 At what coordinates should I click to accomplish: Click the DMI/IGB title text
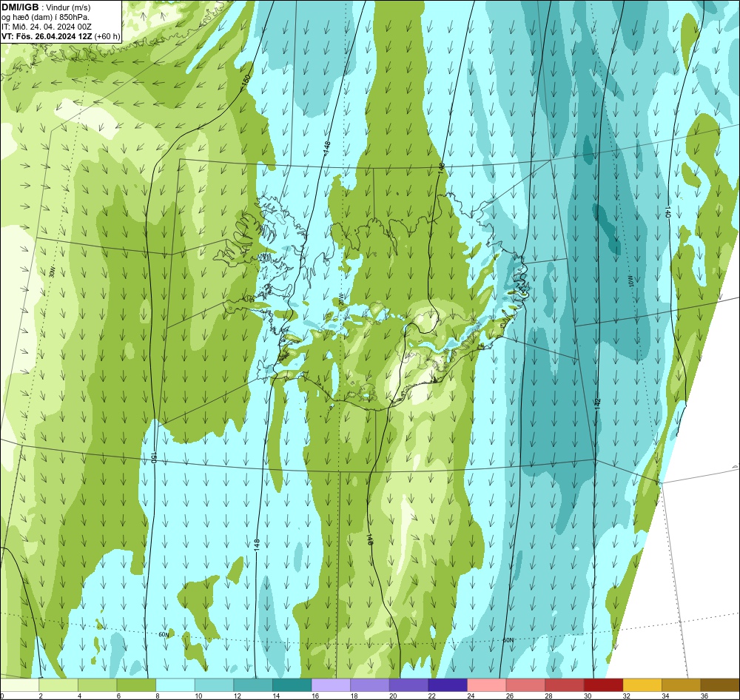tap(20, 7)
